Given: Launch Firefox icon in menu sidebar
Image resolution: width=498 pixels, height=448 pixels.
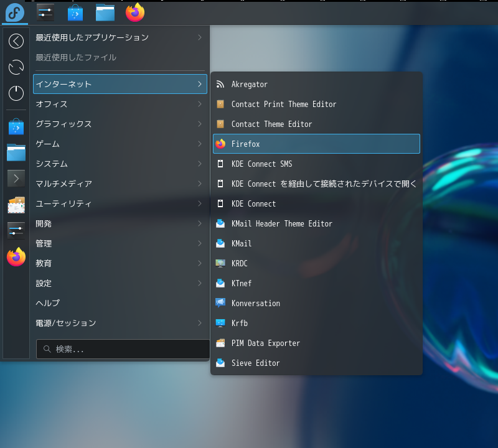Looking at the screenshot, I should pyautogui.click(x=16, y=256).
